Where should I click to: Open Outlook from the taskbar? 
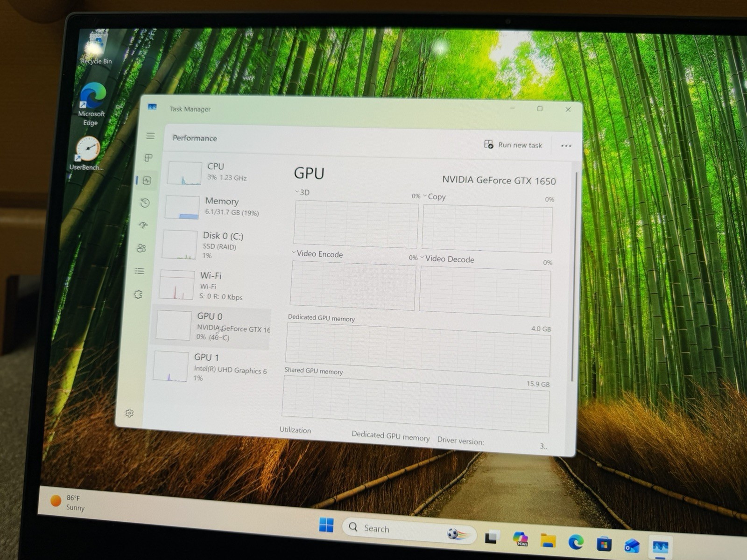tap(632, 545)
